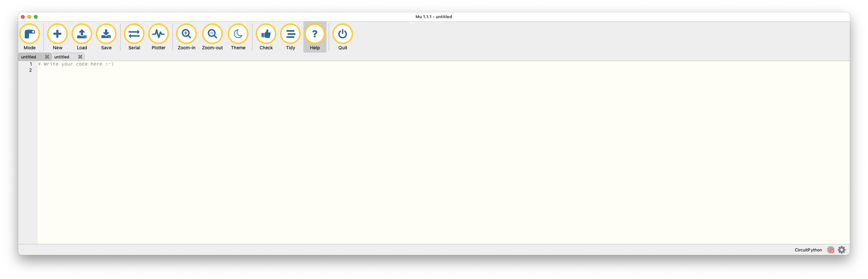Check the code with thumbs-up button

pos(266,37)
